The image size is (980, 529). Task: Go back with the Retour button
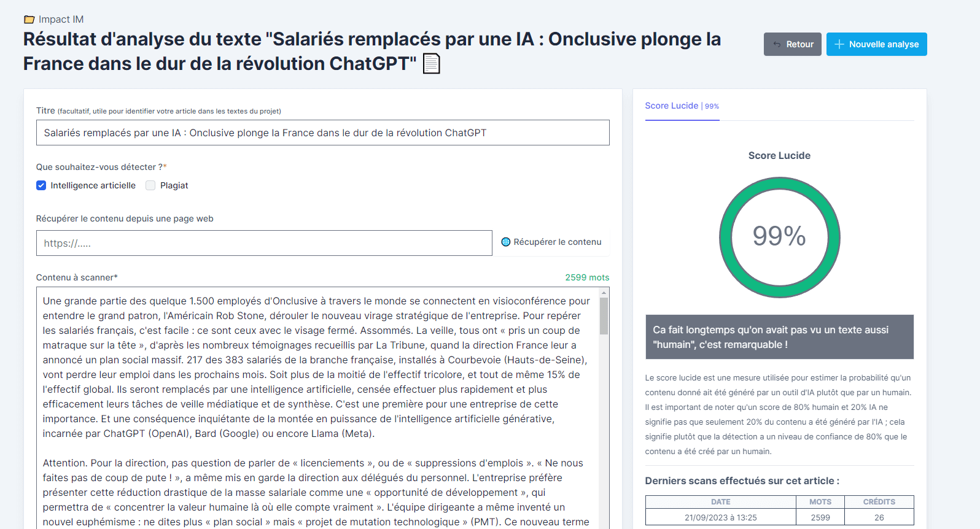[793, 44]
